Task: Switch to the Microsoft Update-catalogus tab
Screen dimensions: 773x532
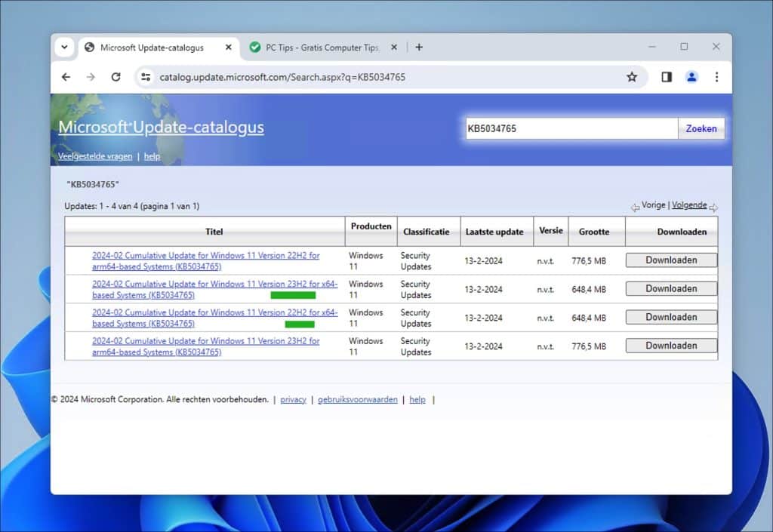Action: pyautogui.click(x=158, y=48)
